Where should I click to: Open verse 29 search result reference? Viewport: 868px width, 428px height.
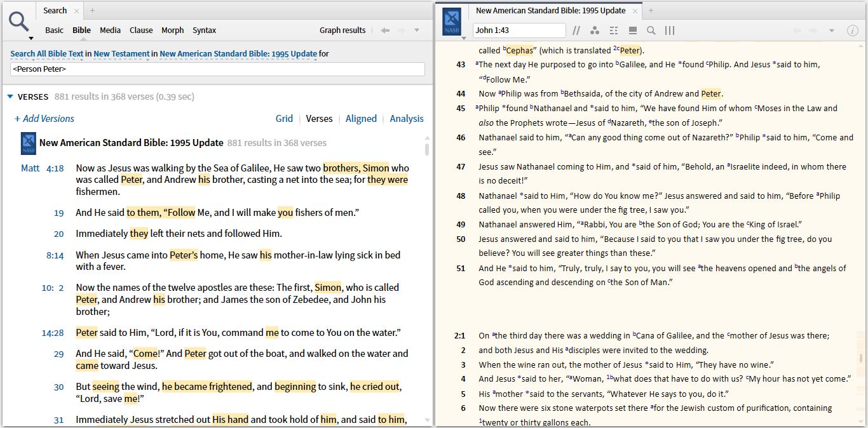point(58,354)
